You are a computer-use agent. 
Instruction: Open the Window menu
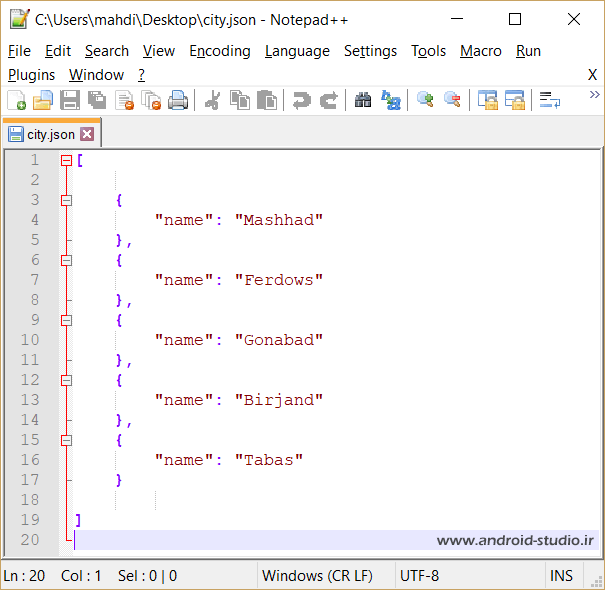[x=96, y=75]
